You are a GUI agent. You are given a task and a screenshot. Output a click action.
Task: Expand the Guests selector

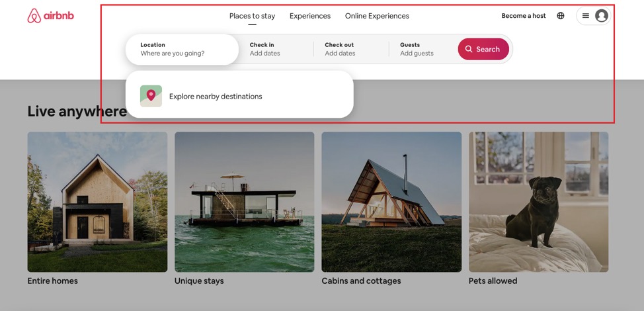(x=423, y=50)
